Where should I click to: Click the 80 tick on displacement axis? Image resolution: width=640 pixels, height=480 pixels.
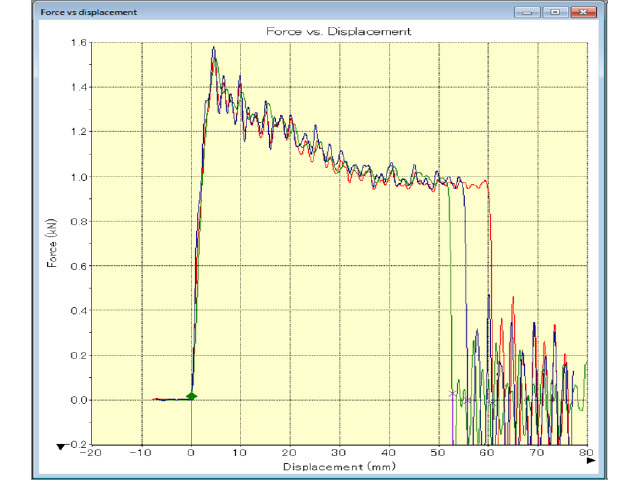point(586,454)
